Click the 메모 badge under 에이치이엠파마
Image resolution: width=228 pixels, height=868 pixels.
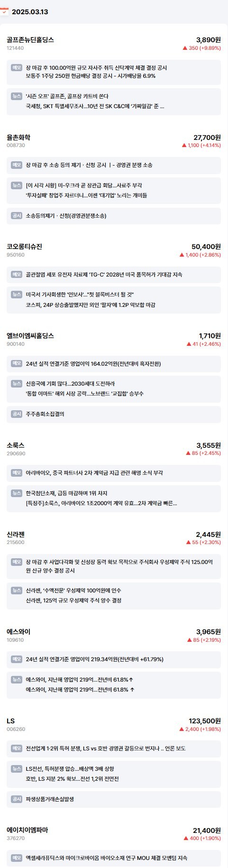pos(17,858)
